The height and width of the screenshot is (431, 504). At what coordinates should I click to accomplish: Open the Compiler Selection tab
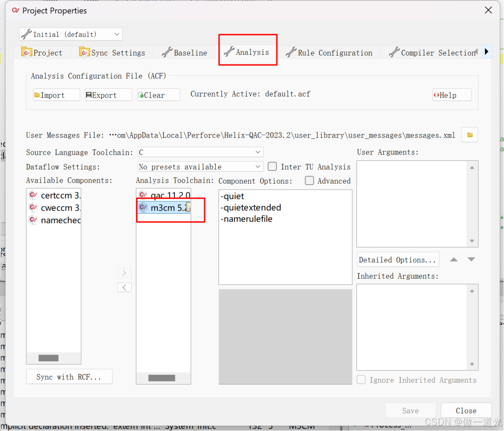click(432, 52)
